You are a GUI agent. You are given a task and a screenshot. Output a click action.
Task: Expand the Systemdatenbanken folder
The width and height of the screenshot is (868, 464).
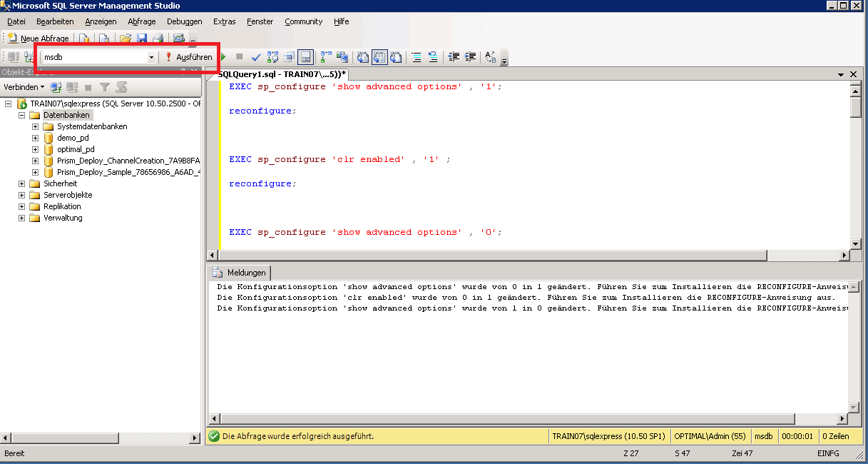pyautogui.click(x=34, y=126)
